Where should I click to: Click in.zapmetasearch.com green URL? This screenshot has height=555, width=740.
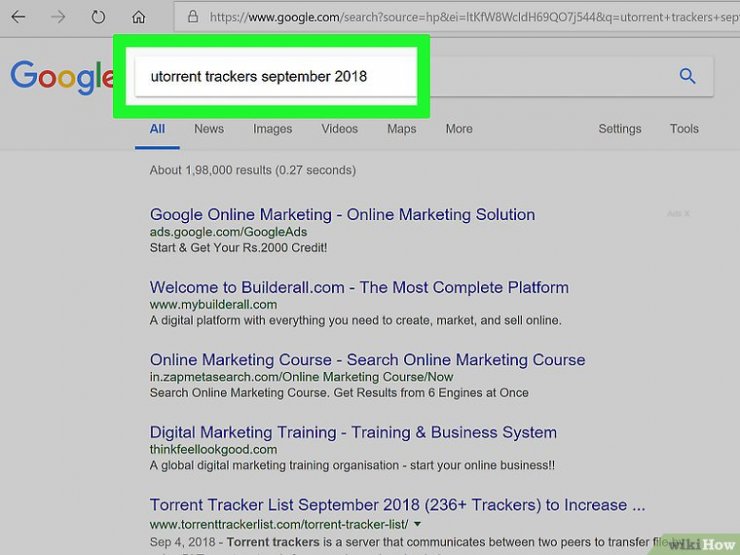pyautogui.click(x=302, y=377)
